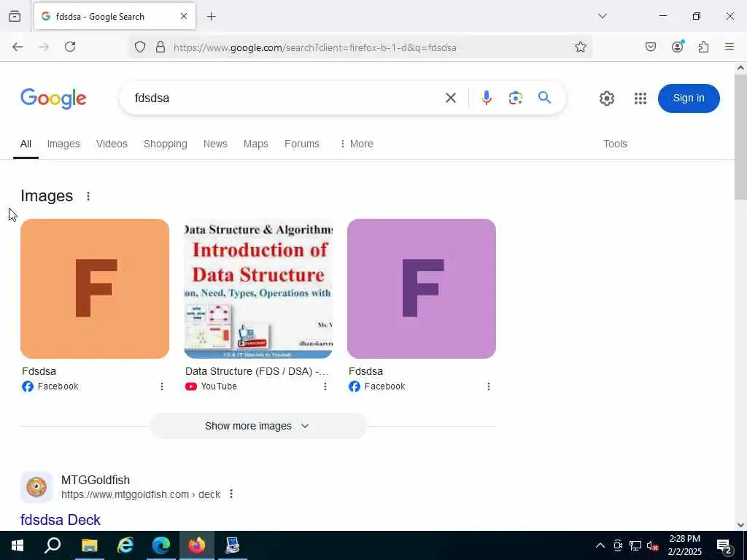The image size is (747, 560).
Task: Switch to the Shopping tab
Action: click(166, 144)
